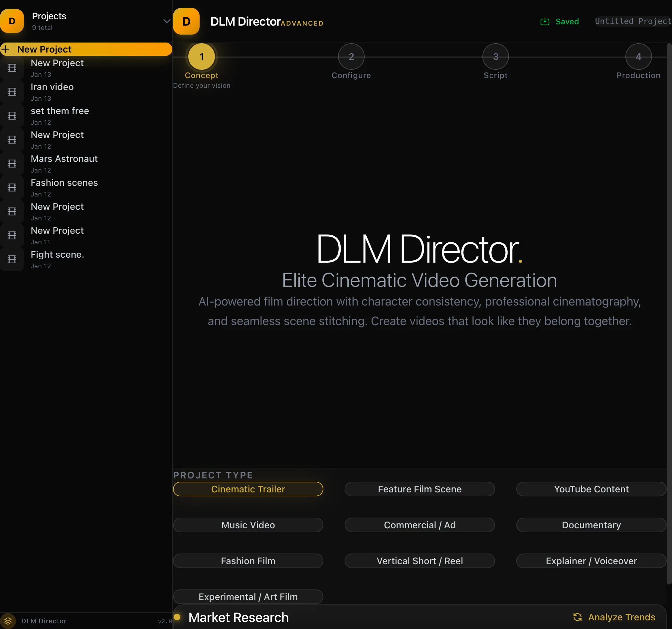Click the film icon beside Iran video
Image resolution: width=672 pixels, height=629 pixels.
tap(12, 92)
